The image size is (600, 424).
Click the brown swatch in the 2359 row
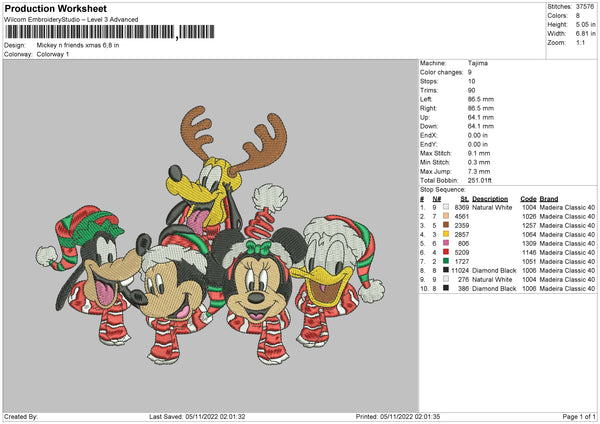click(446, 225)
